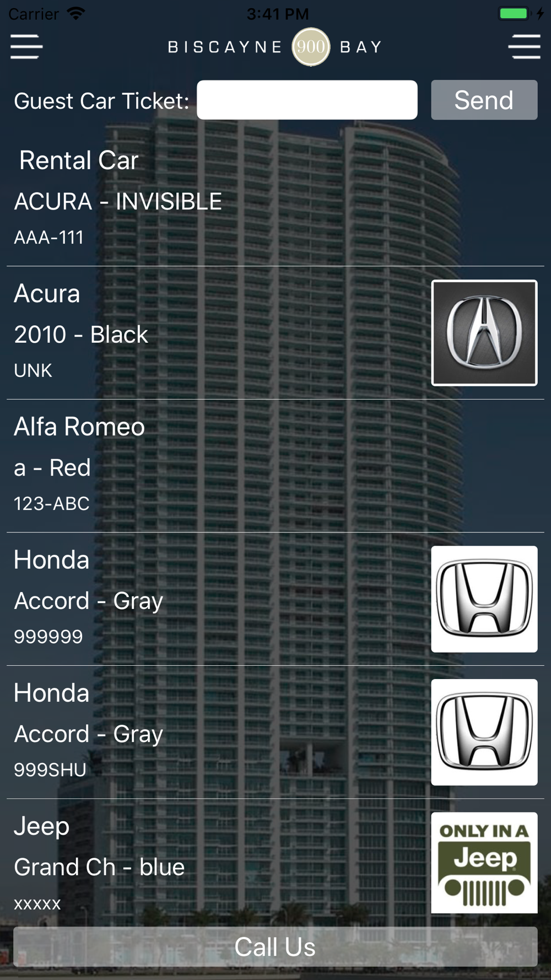Tap the Honda logo for plate 999999
Screen dimensions: 551x980
tap(484, 599)
